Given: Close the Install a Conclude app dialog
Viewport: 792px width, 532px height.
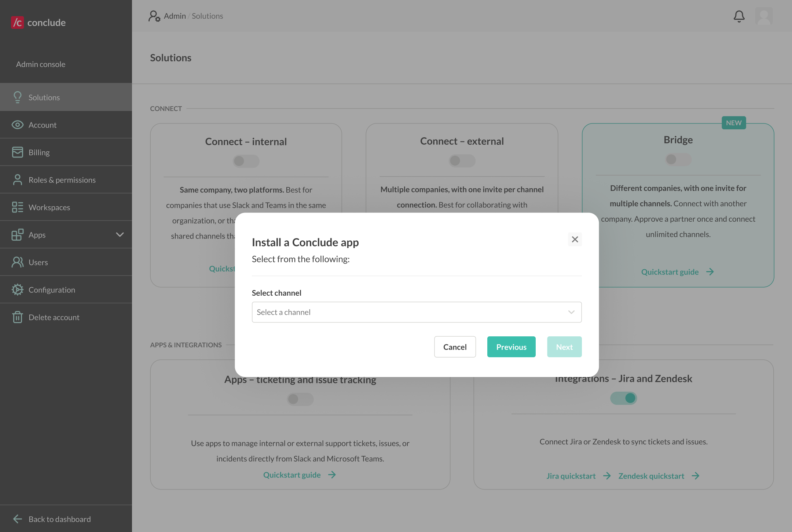Looking at the screenshot, I should 575,239.
